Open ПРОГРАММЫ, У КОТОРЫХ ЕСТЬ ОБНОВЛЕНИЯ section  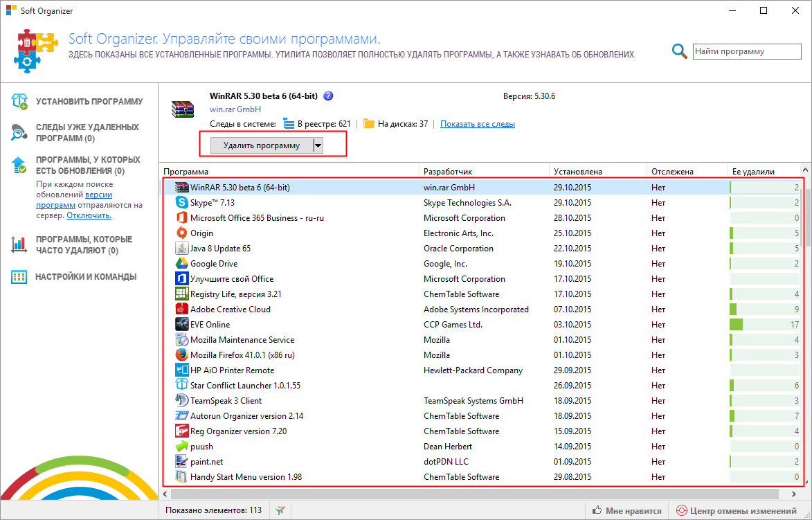click(88, 165)
